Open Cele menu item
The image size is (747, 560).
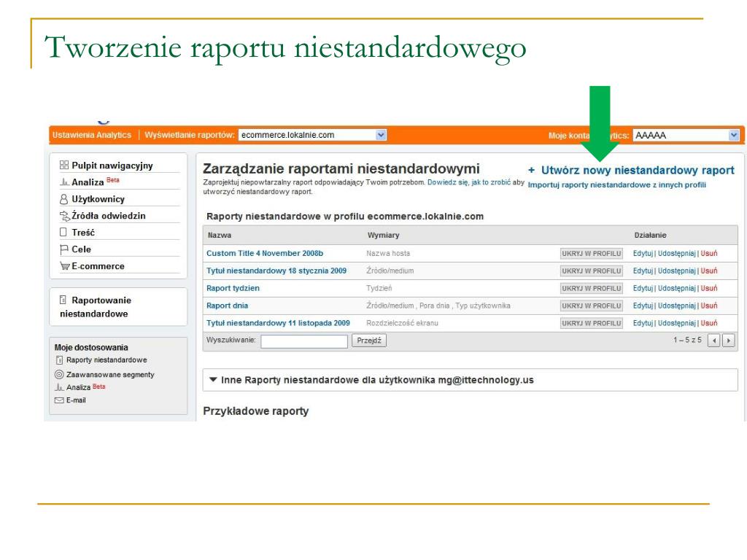82,249
